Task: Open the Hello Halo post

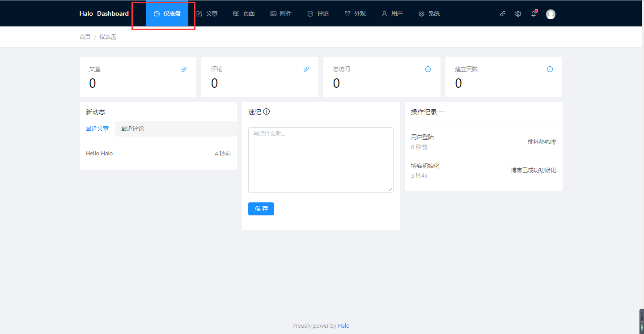Action: [99, 153]
